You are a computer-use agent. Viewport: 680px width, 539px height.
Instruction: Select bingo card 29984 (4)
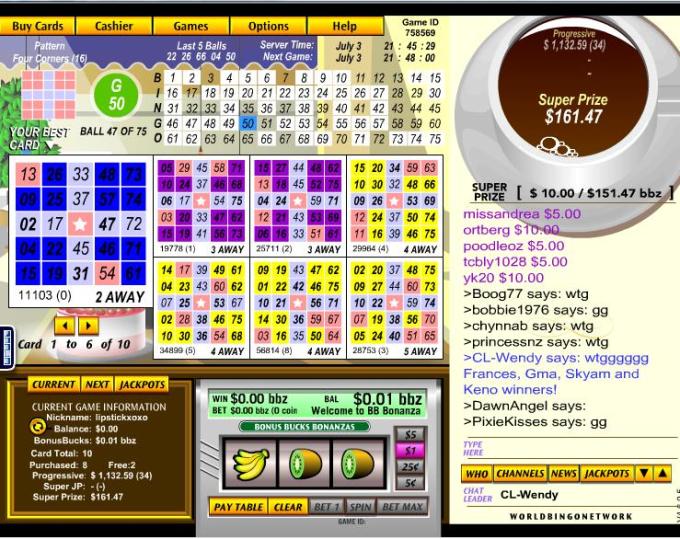pos(394,206)
